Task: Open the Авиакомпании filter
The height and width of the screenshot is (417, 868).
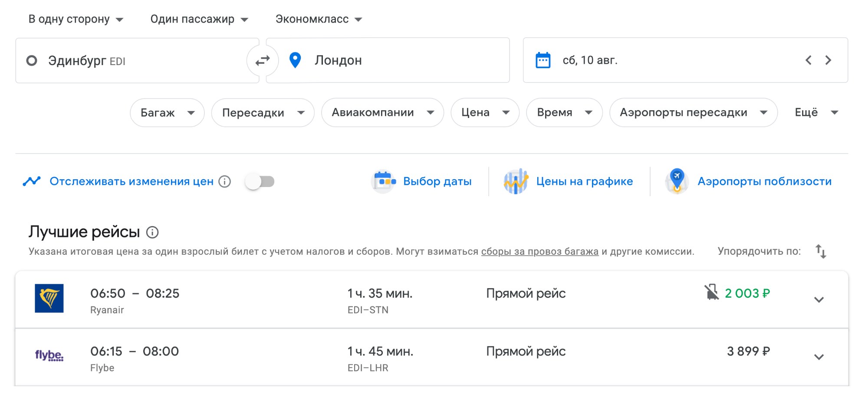Action: [x=382, y=113]
